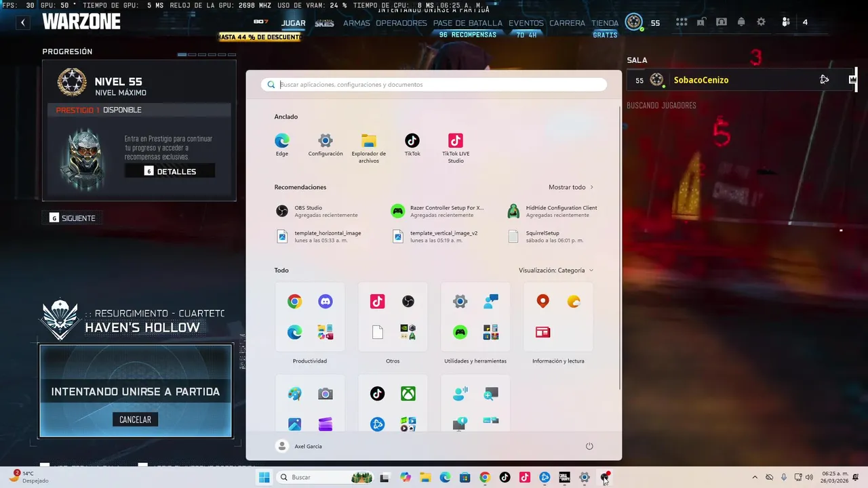
Task: Click Mostrar todo recommendations link
Action: pos(571,187)
